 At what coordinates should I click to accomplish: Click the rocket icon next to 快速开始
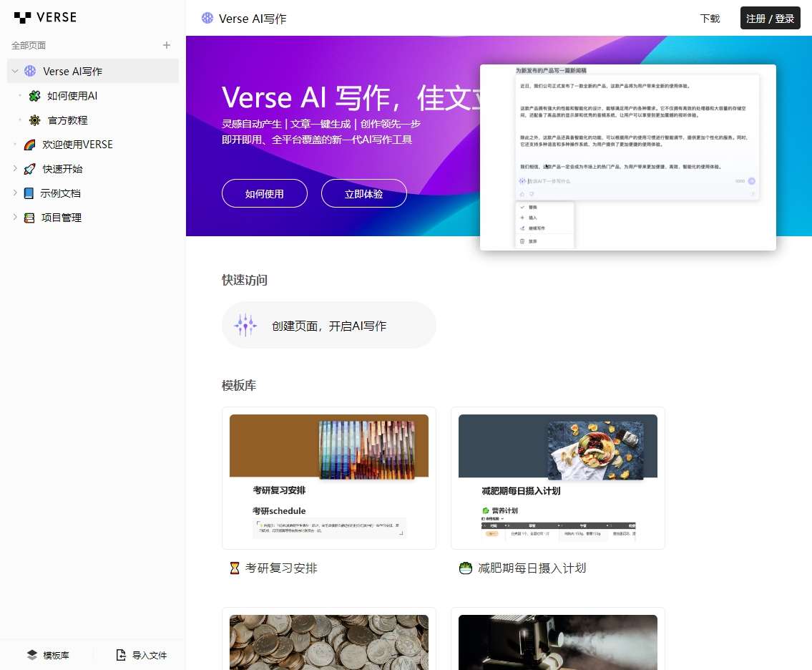click(29, 169)
